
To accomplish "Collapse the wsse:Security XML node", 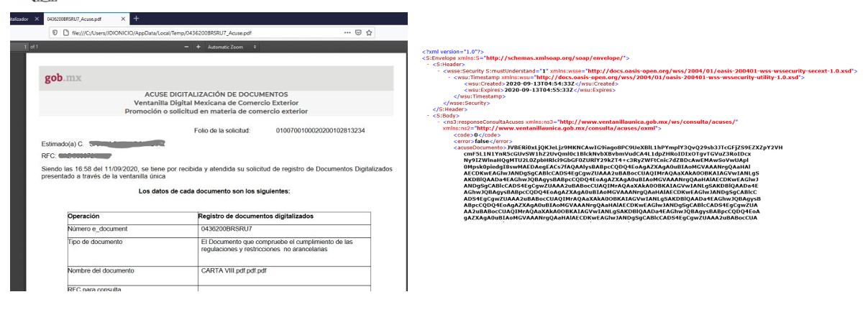I will 439,71.
